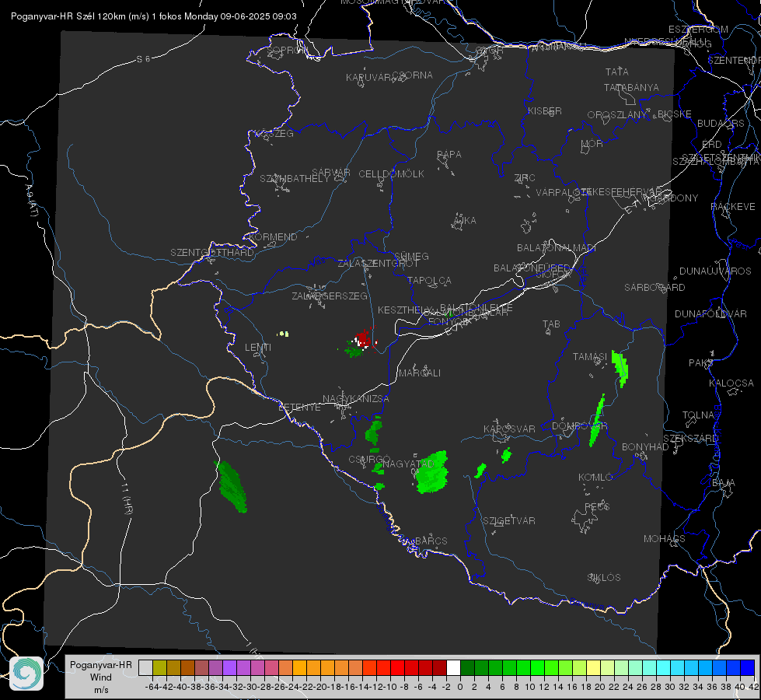The image size is (761, 700).
Task: Click the small pale yellow echo above Lenti
Action: (x=283, y=334)
